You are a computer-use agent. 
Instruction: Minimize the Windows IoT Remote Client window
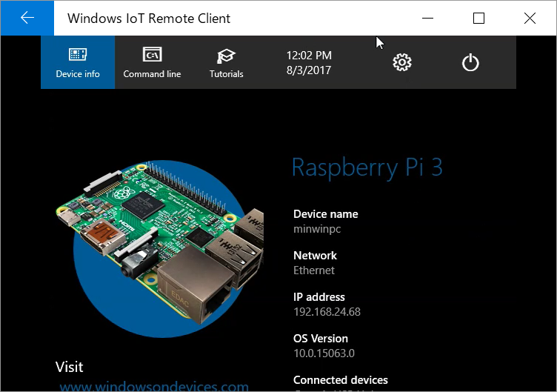(427, 18)
